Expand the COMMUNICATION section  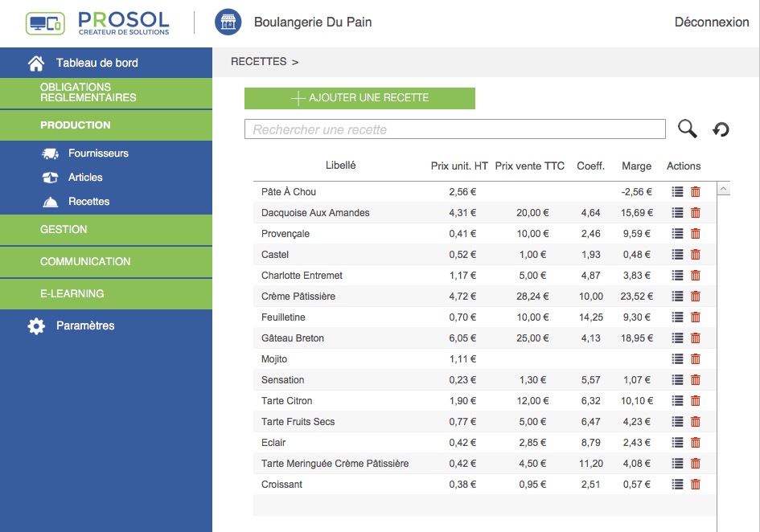pyautogui.click(x=106, y=262)
